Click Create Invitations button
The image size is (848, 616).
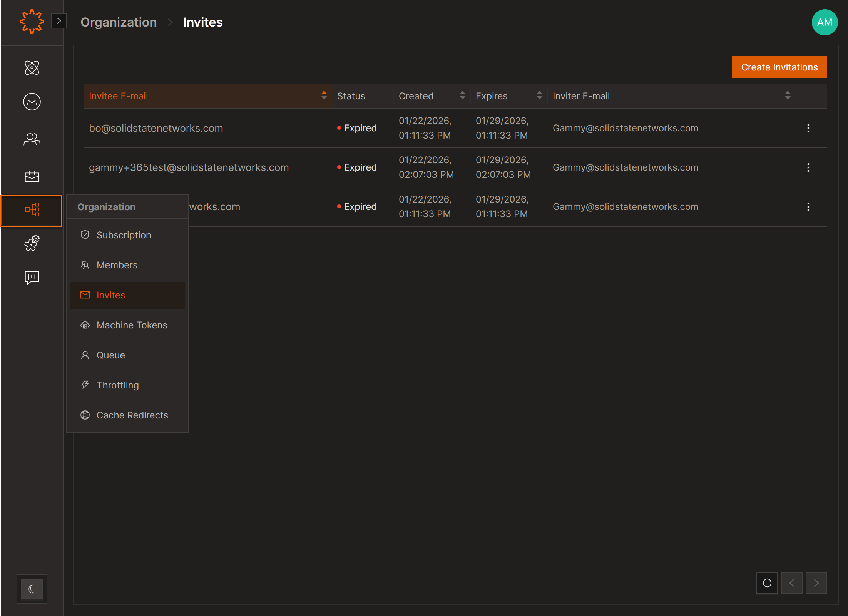pyautogui.click(x=779, y=67)
